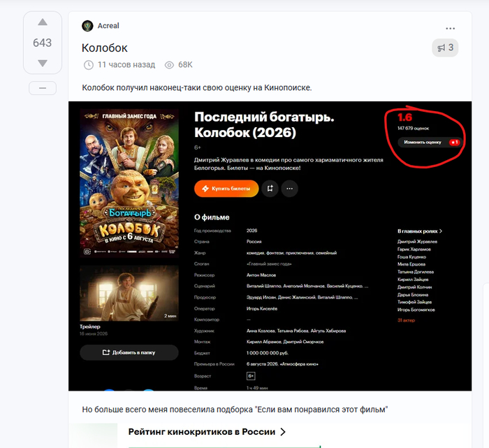This screenshot has width=489, height=448.
Task: Click actor name Мила Ершова
Action: (411, 264)
